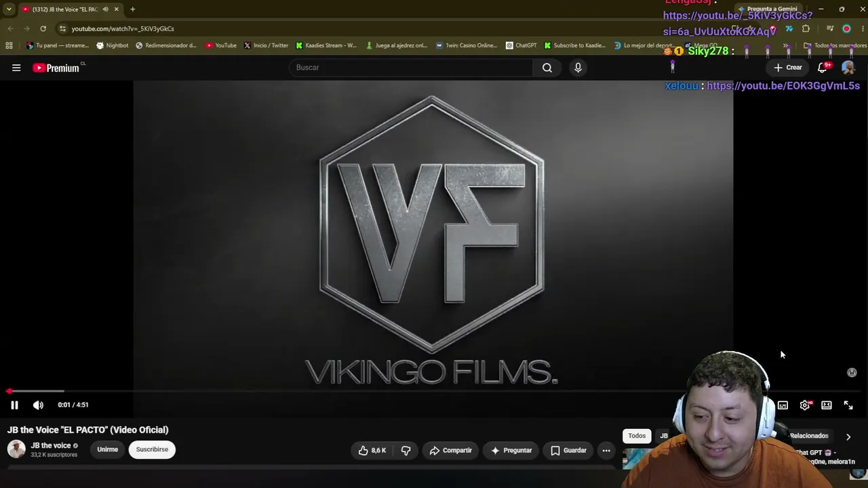The width and height of the screenshot is (868, 488).
Task: Open the browser extensions puzzle icon
Action: click(x=806, y=28)
